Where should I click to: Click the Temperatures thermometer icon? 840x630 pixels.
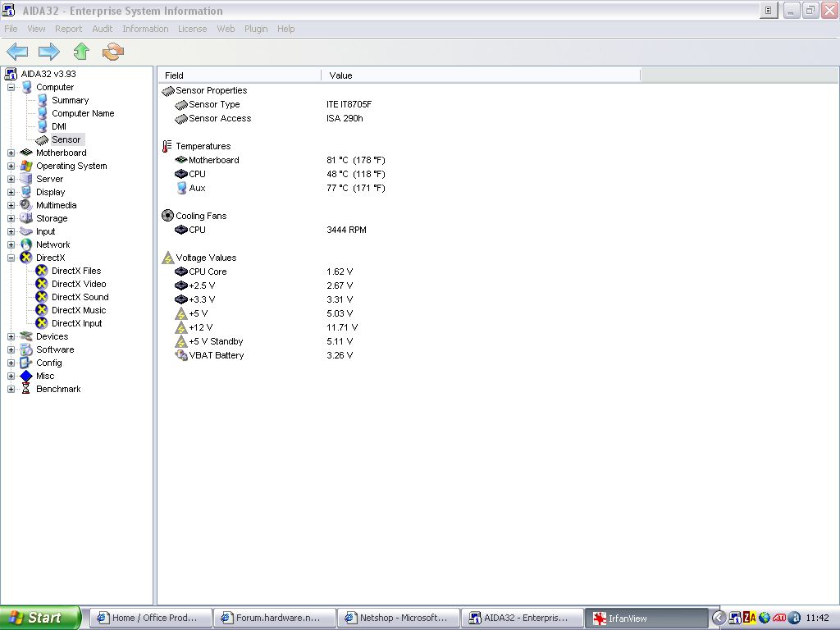coord(167,146)
